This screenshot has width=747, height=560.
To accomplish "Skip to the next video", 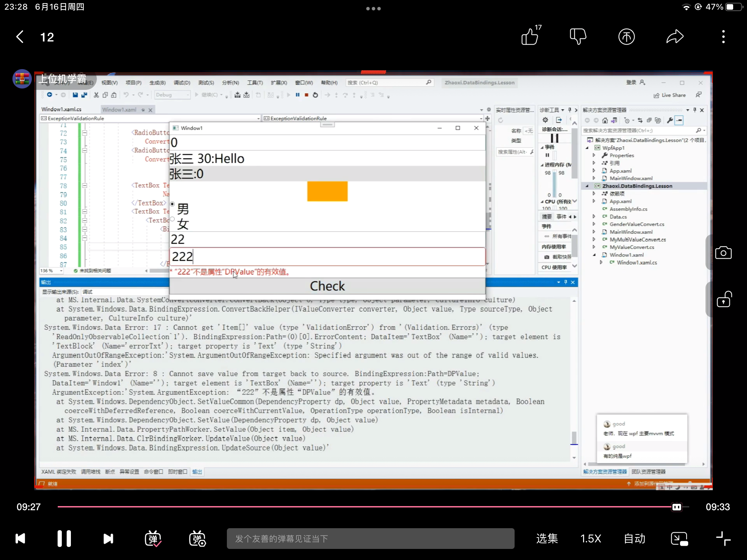I will [108, 539].
